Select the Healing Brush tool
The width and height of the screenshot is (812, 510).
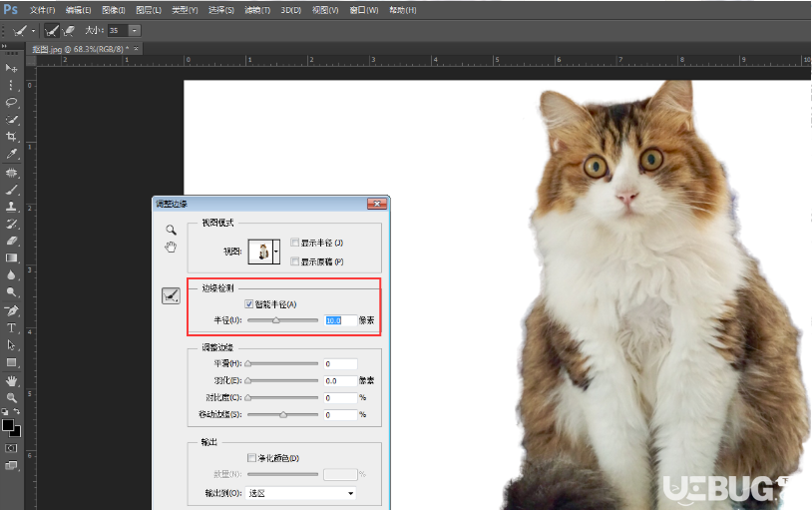point(11,173)
